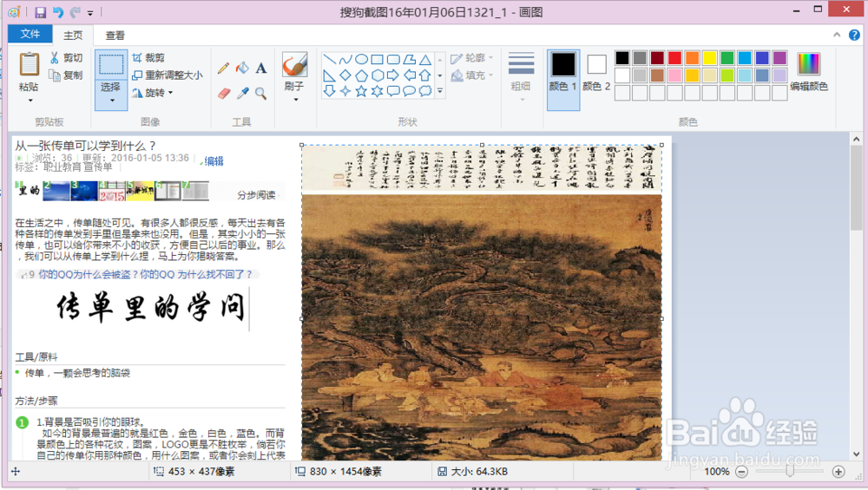The image size is (868, 490).
Task: Open the 粗细 line thickness dropdown
Action: click(521, 77)
